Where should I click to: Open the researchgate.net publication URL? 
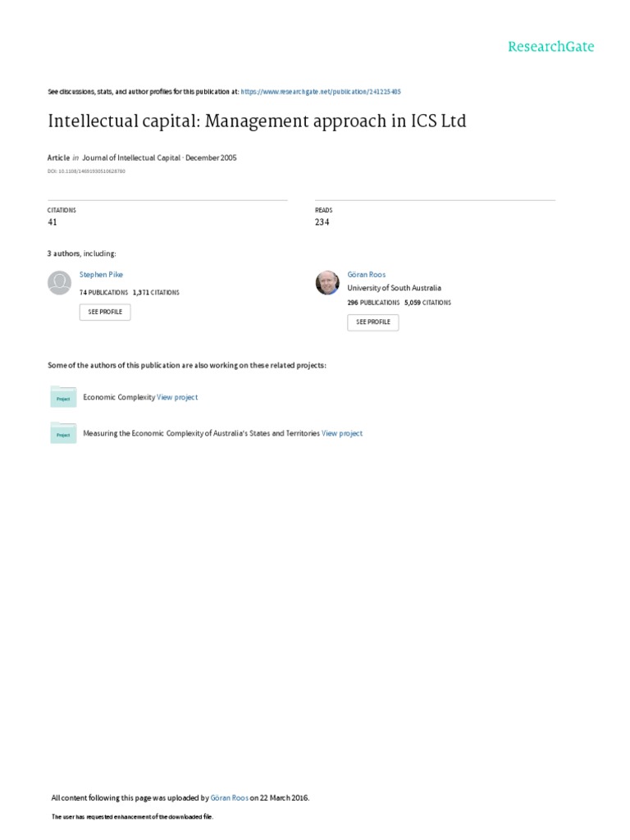point(321,92)
